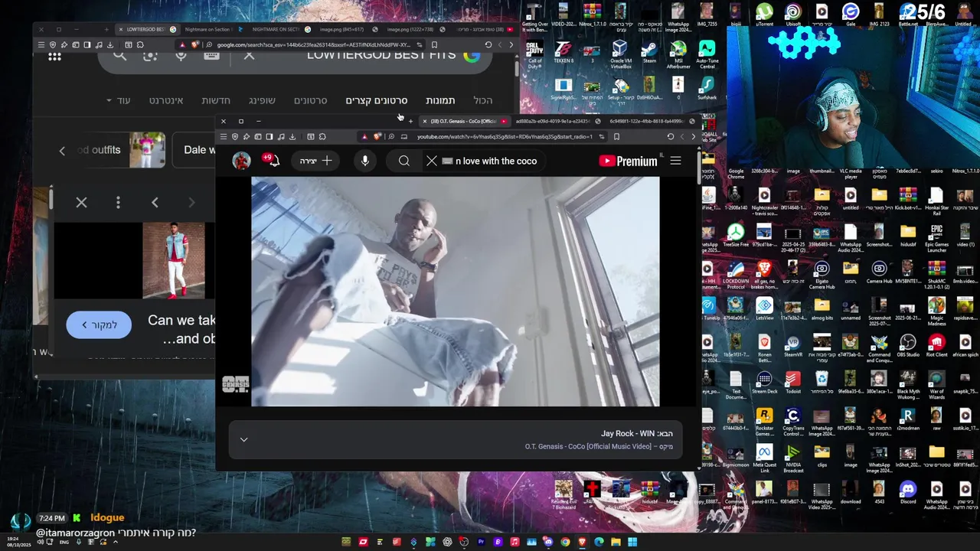
Task: Open the עוד (More) dropdown in Google
Action: pyautogui.click(x=119, y=100)
